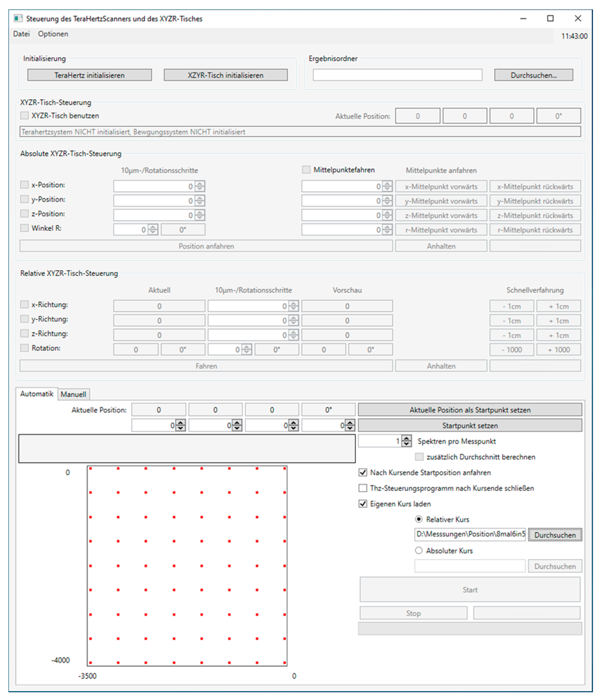Enable Thz-Steuerungsprogramm nach Kursende schließen
The width and height of the screenshot is (601, 700).
[x=363, y=488]
